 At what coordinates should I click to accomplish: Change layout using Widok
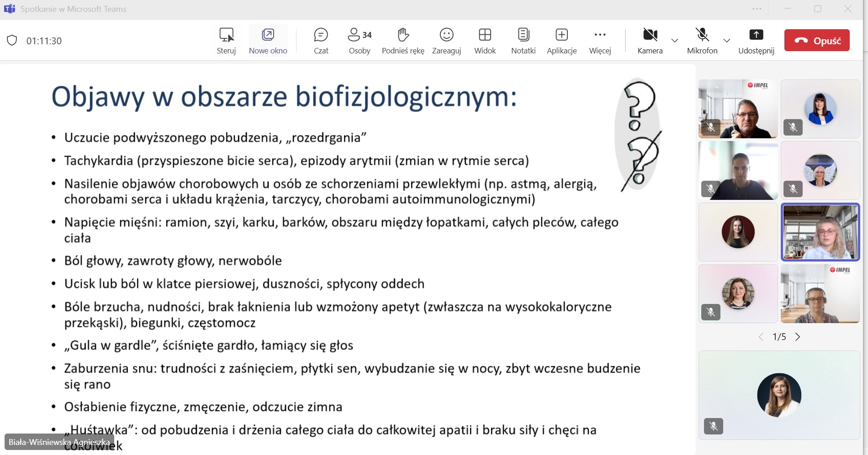point(485,41)
